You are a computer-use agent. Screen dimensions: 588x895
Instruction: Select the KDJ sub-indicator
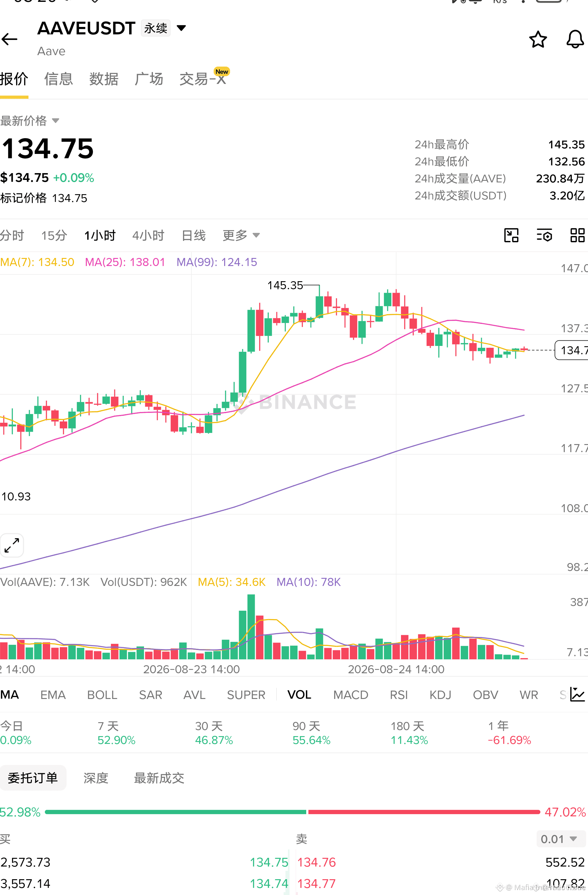(x=440, y=695)
